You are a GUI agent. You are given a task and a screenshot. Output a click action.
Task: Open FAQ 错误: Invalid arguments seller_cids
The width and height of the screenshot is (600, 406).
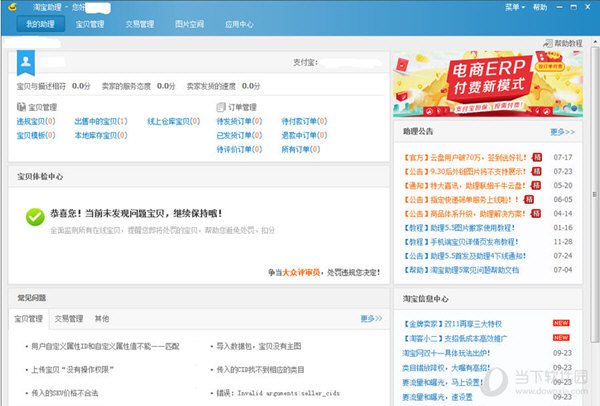point(278,393)
